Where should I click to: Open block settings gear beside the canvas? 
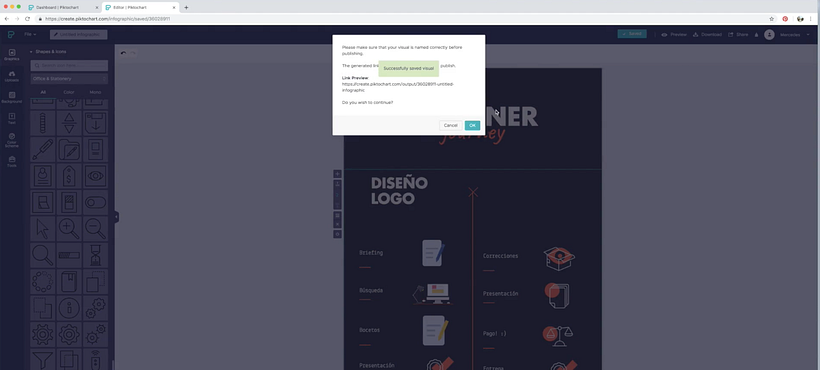[x=337, y=234]
